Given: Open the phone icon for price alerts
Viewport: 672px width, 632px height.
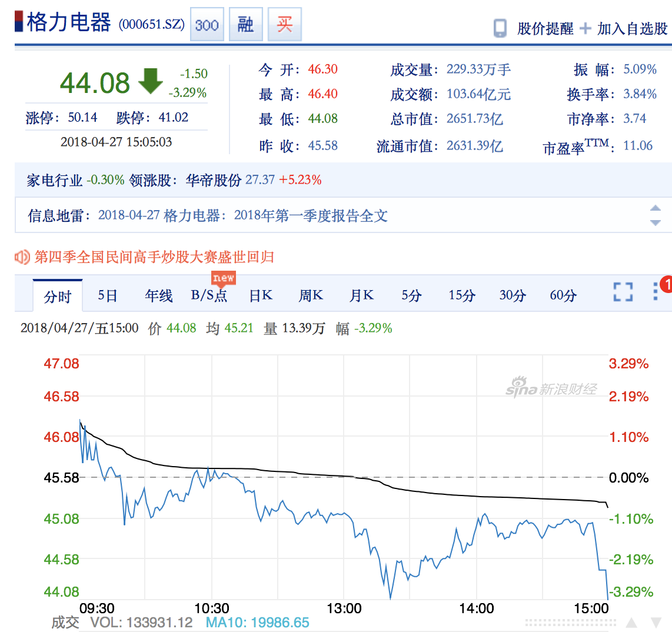Looking at the screenshot, I should (500, 28).
